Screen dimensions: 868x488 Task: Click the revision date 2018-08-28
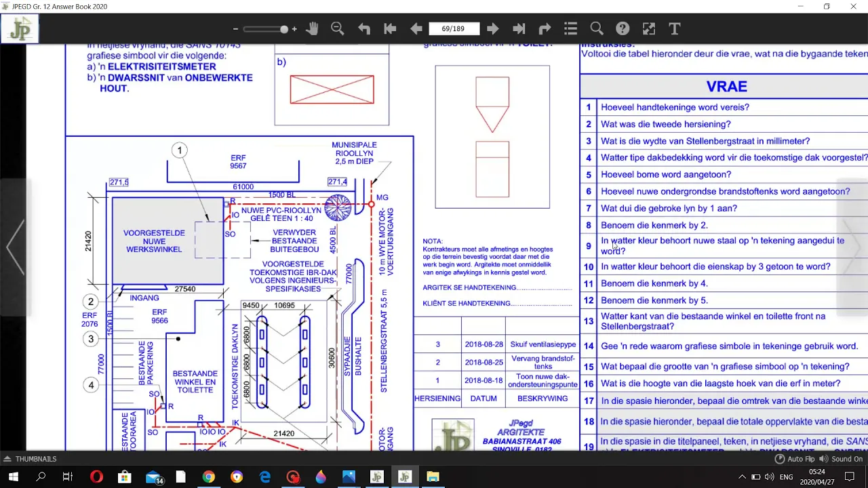pyautogui.click(x=484, y=344)
